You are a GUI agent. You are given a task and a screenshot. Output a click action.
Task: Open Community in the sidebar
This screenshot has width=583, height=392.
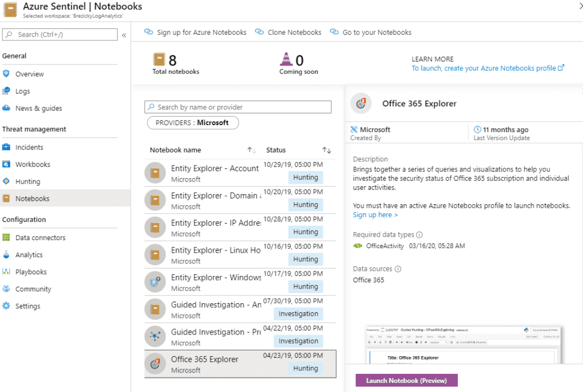[33, 288]
